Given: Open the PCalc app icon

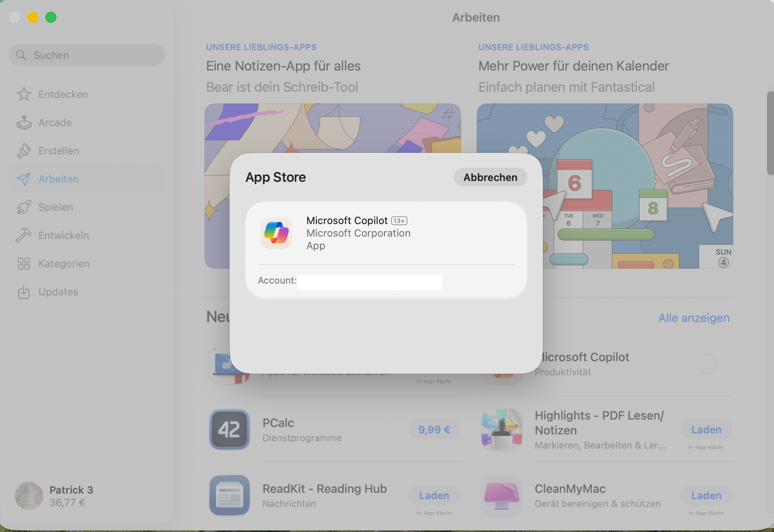Looking at the screenshot, I should click(230, 429).
